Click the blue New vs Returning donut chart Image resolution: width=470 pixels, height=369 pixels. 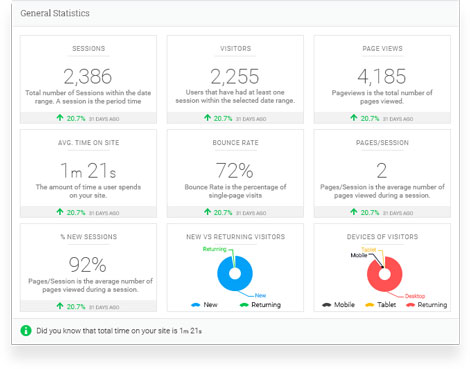(x=235, y=273)
